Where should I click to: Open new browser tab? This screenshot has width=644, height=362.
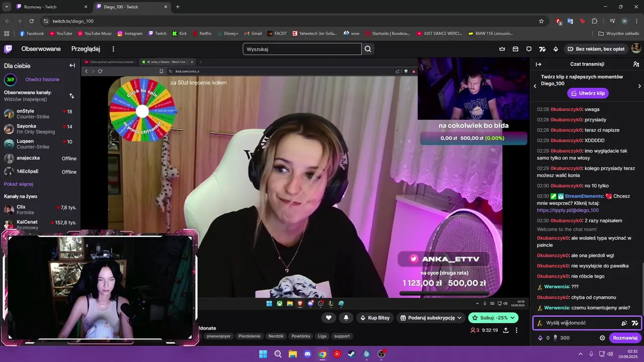[178, 7]
